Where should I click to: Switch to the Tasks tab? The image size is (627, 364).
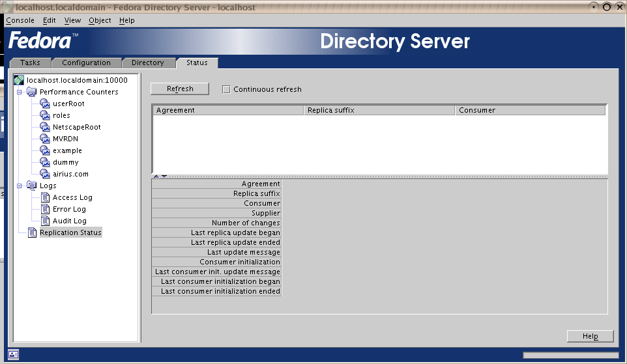click(31, 63)
